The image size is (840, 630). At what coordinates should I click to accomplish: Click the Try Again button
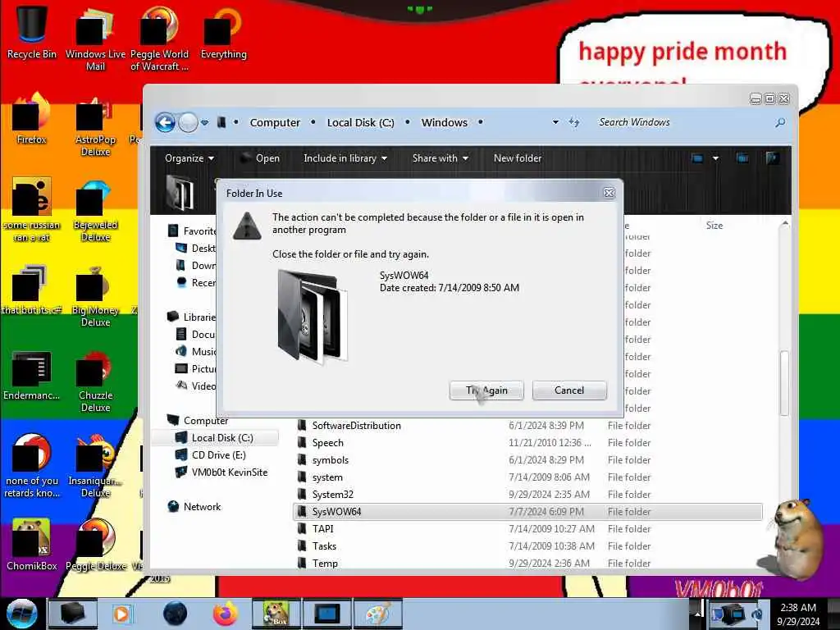tap(486, 390)
